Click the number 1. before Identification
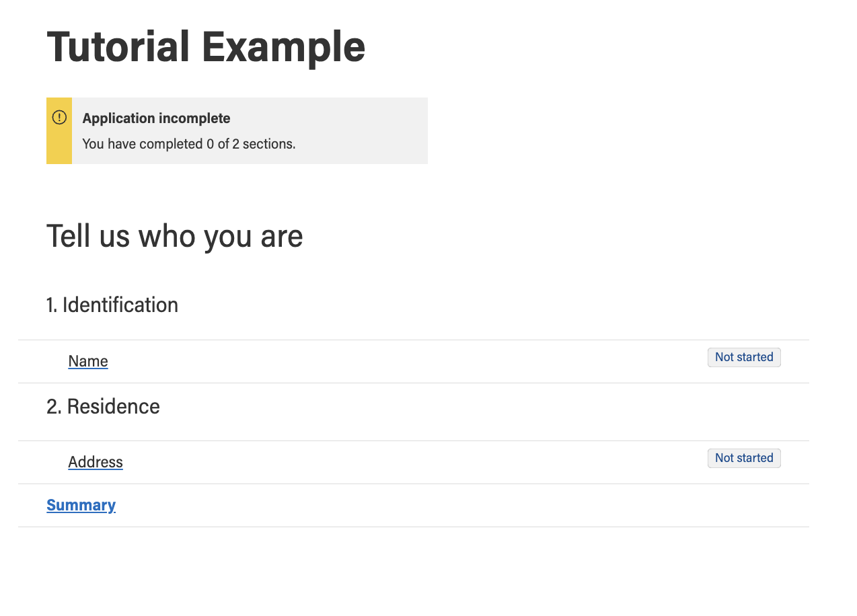The width and height of the screenshot is (857, 616). (52, 305)
